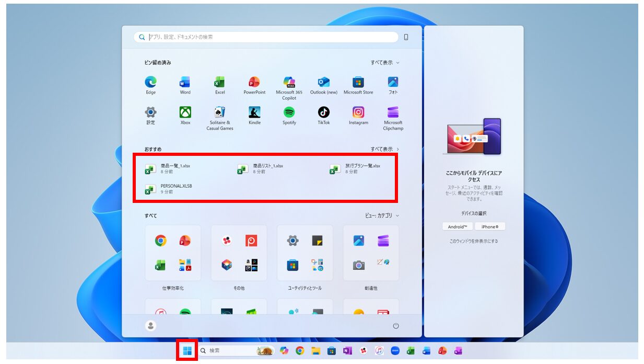Viewport: 644px width, 364px height.
Task: Select the Android™ device option
Action: pyautogui.click(x=456, y=226)
